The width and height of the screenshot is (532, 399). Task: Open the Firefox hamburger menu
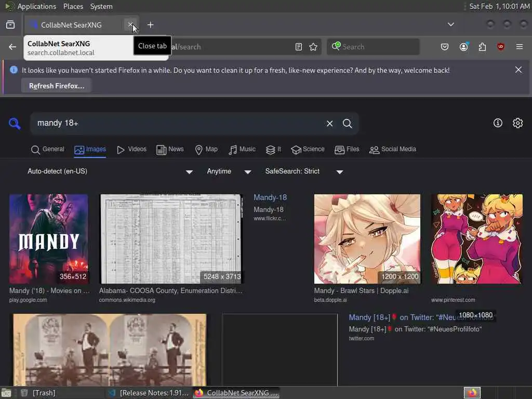pyautogui.click(x=520, y=47)
